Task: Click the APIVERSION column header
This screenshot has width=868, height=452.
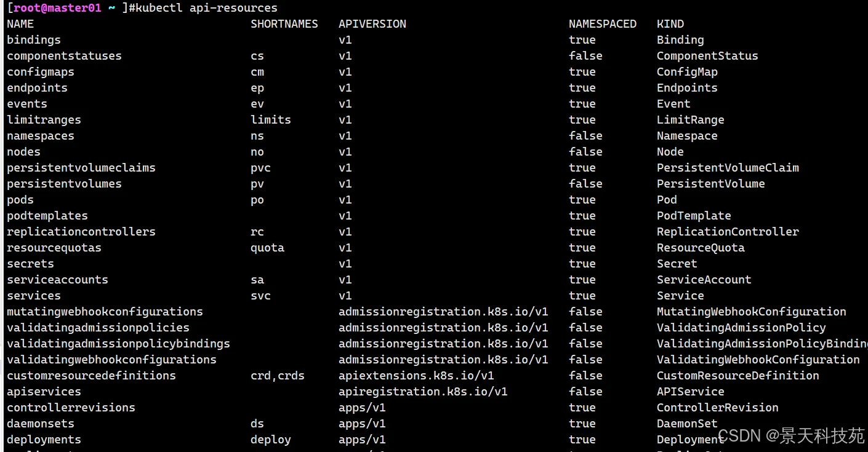Action: click(372, 24)
